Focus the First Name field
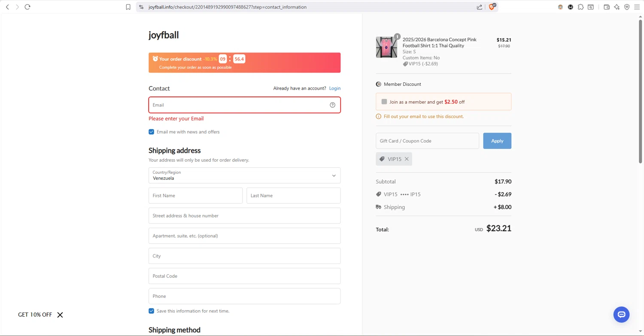This screenshot has height=336, width=644. click(x=195, y=196)
